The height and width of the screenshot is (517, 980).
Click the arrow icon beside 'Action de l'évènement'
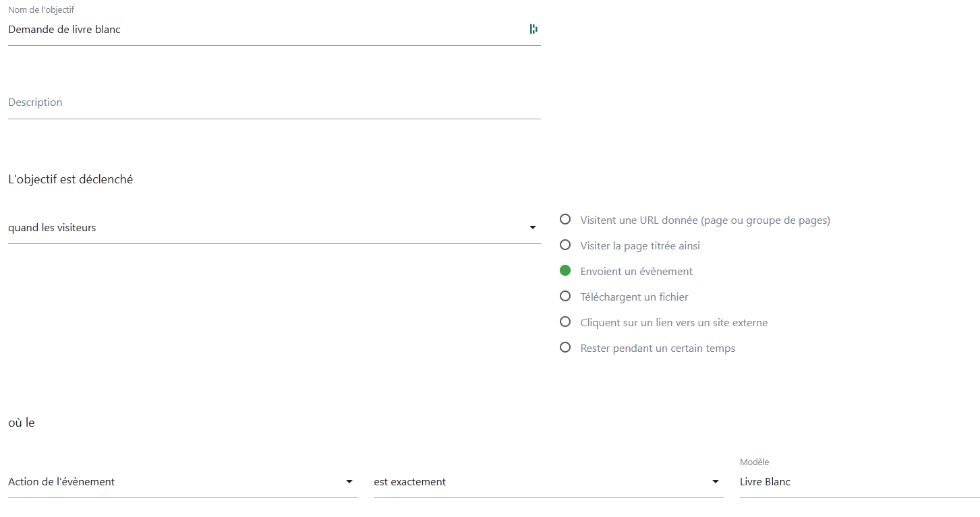pyautogui.click(x=349, y=482)
